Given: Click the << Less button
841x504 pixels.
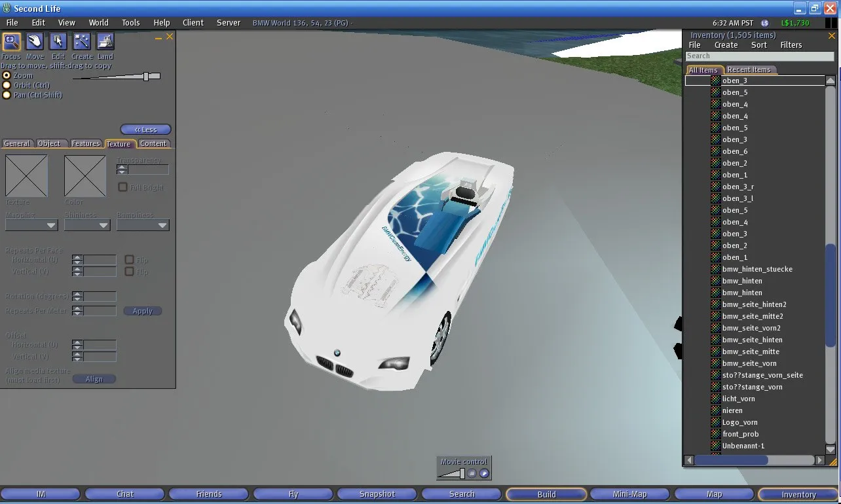Looking at the screenshot, I should pos(146,130).
